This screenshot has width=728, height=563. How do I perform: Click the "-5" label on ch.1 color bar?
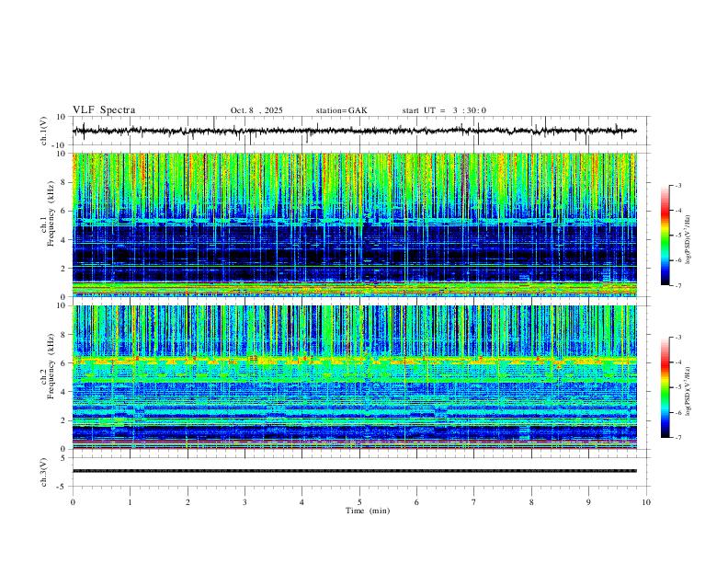pyautogui.click(x=677, y=236)
